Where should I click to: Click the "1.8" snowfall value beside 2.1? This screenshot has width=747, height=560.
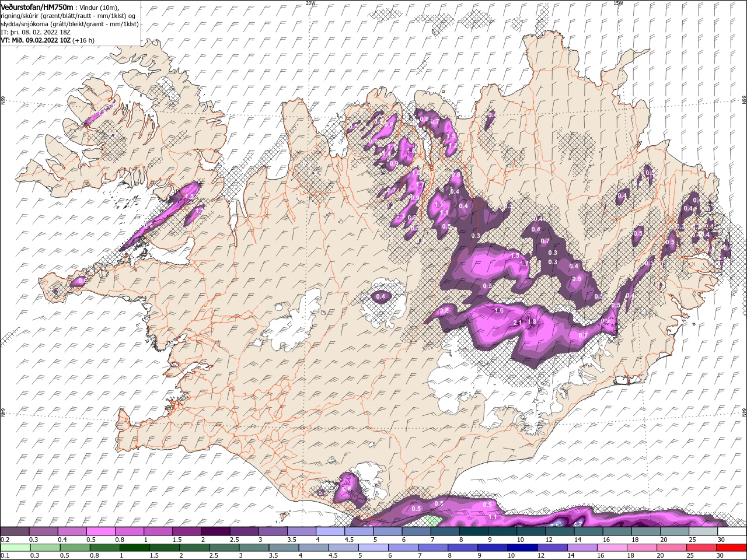532,321
